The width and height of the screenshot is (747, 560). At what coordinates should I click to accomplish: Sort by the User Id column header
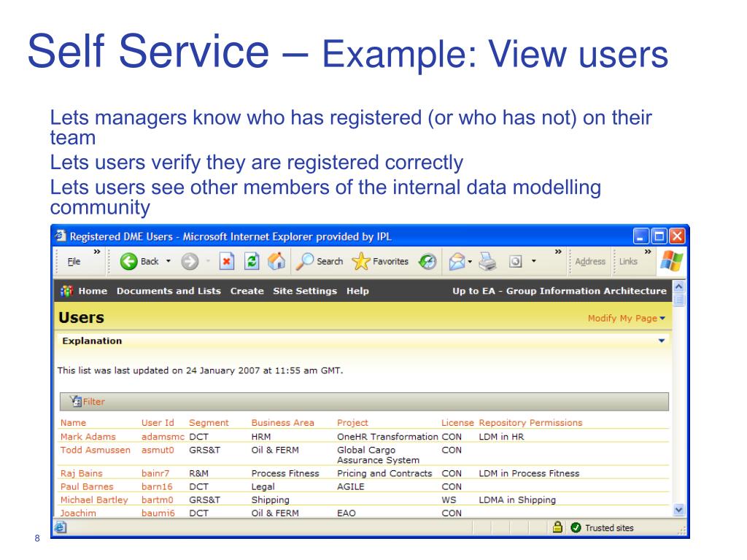158,423
